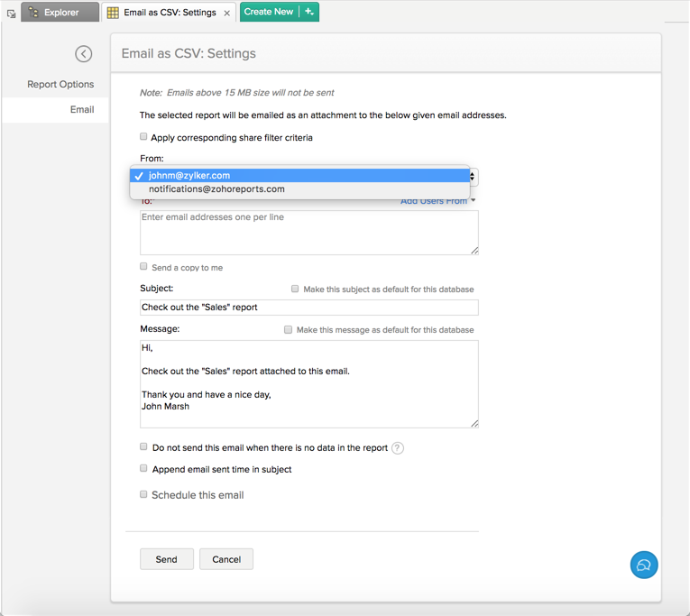
Task: Click into the Subject text field
Action: tap(308, 308)
